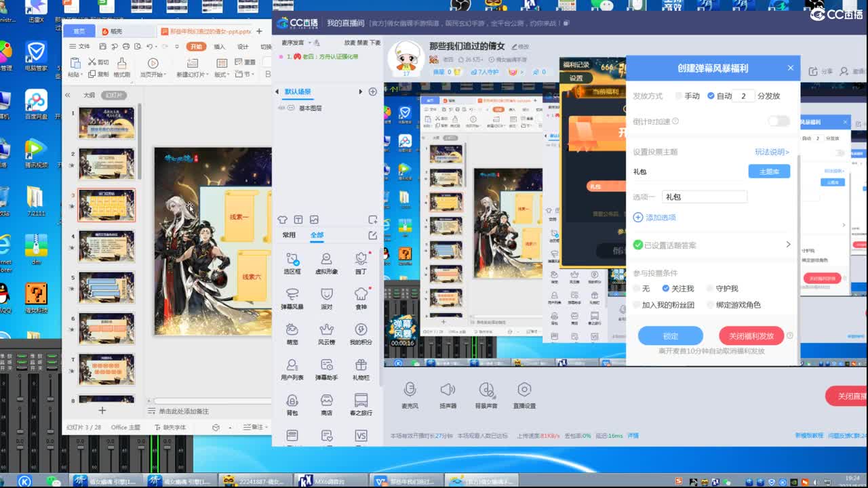This screenshot has height=488, width=868.
Task: Open the 派对 party tool
Action: click(x=327, y=298)
